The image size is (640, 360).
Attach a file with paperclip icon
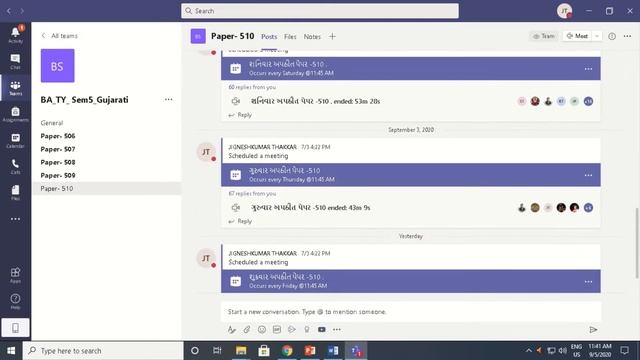[x=247, y=329]
